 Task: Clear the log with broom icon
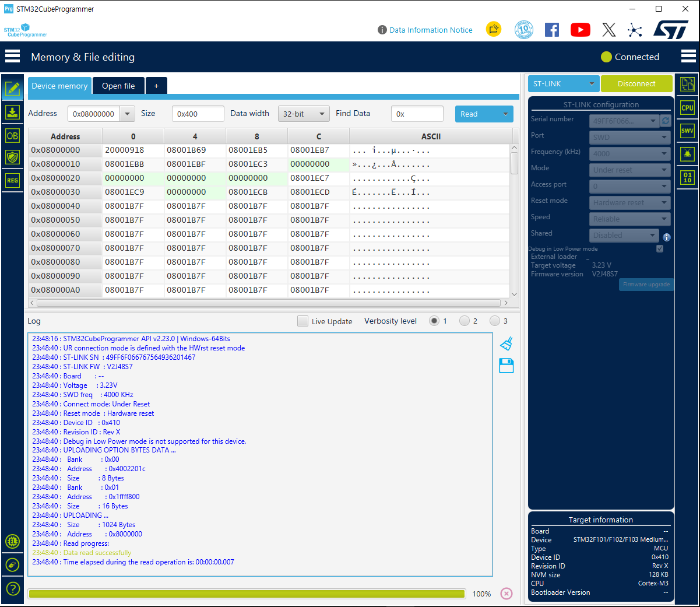point(506,343)
